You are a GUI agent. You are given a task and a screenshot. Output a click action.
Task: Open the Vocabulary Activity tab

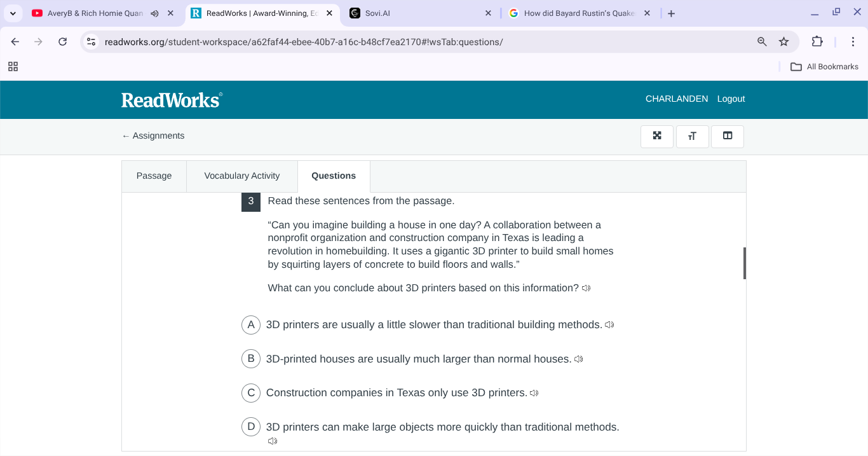pyautogui.click(x=241, y=176)
